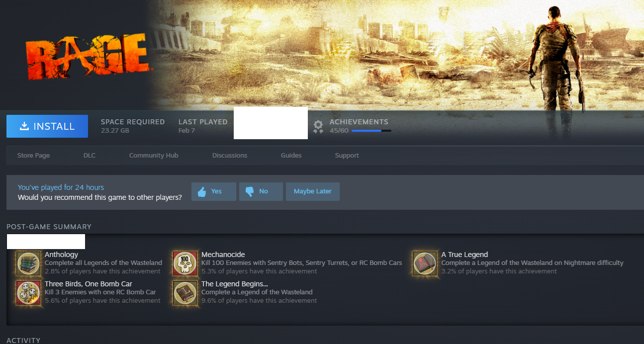The image size is (644, 344).
Task: Click "Kill 3 Enemies with one RC Bomb Car"
Action: pos(100,292)
